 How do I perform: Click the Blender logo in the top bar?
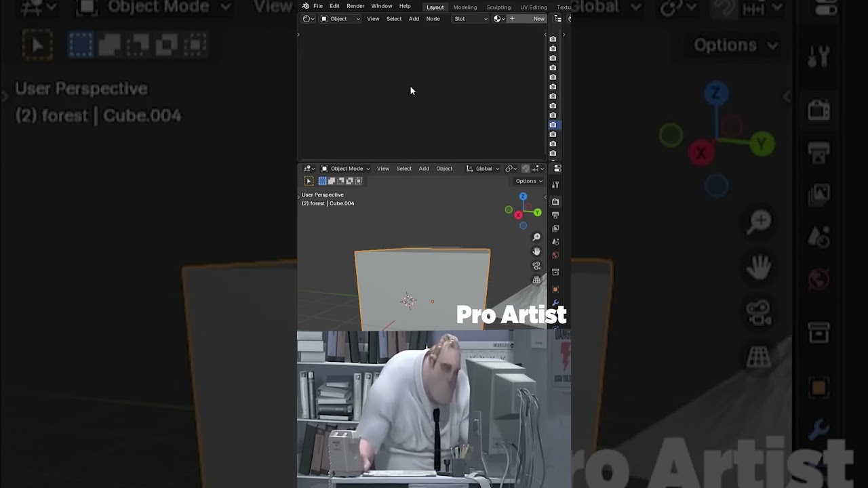tap(305, 6)
